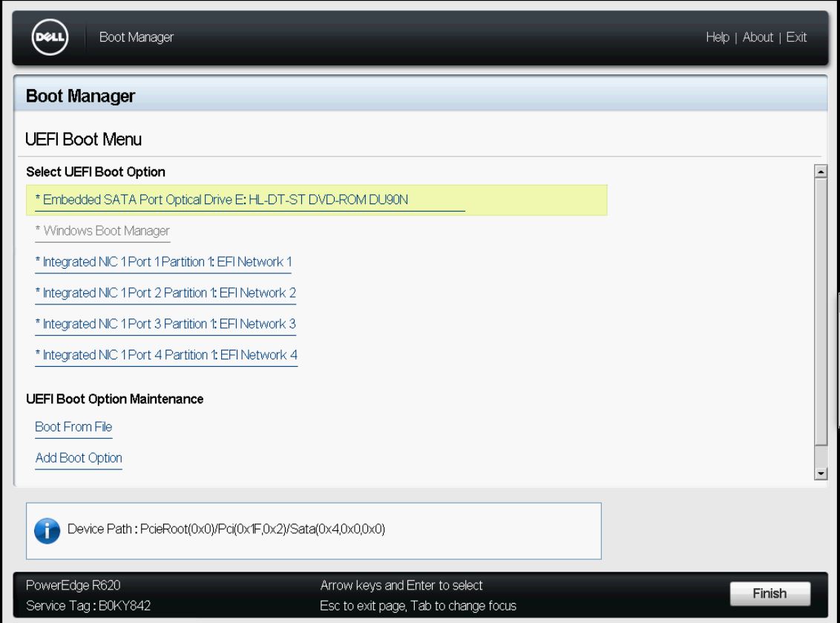Viewport: 840px width, 623px height.
Task: Click the UEFI Boot Menu title
Action: point(84,140)
